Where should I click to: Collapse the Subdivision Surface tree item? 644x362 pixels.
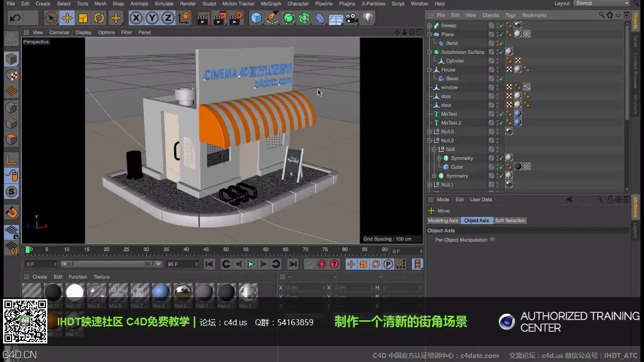coord(430,52)
